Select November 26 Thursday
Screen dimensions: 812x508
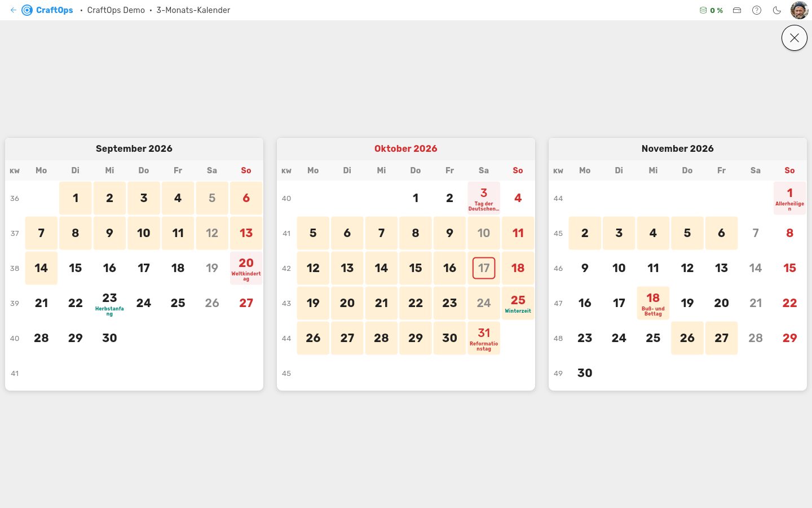pyautogui.click(x=687, y=338)
